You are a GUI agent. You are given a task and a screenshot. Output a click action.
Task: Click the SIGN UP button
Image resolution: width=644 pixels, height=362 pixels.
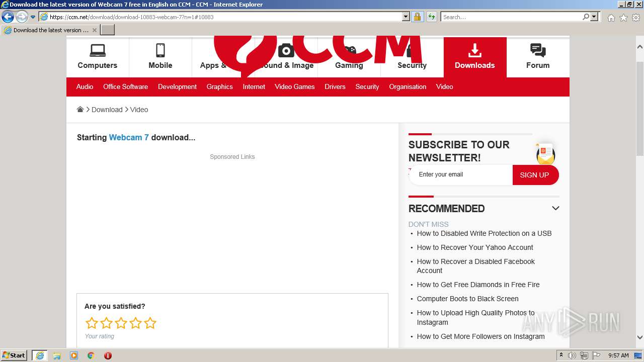click(535, 175)
